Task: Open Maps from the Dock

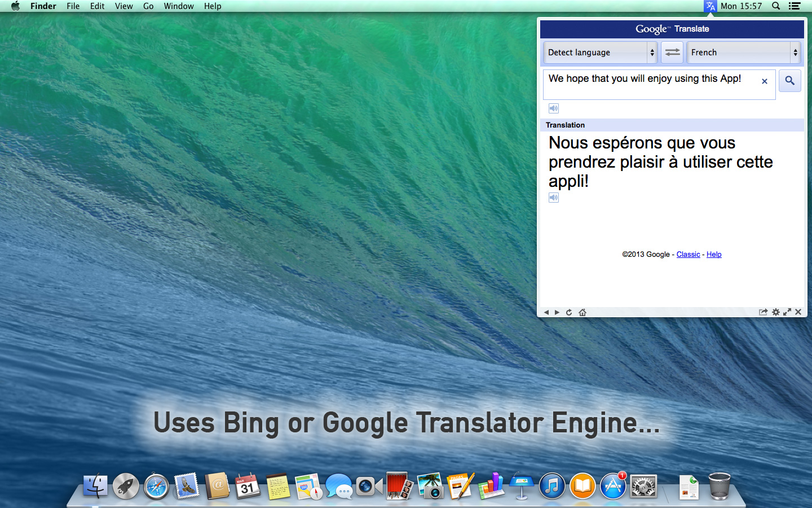Action: [308, 486]
